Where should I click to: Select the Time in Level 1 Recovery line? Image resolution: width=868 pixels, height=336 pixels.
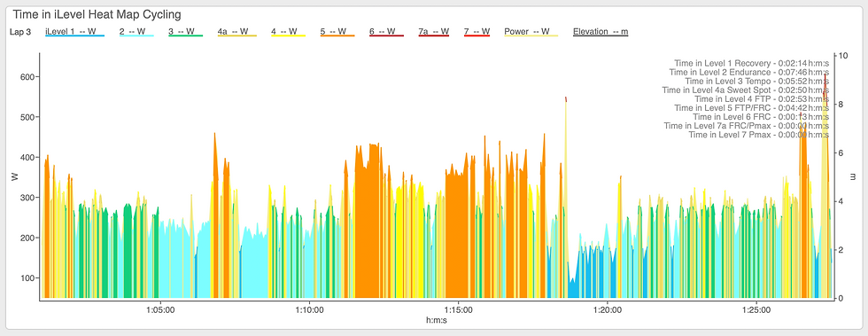[751, 63]
